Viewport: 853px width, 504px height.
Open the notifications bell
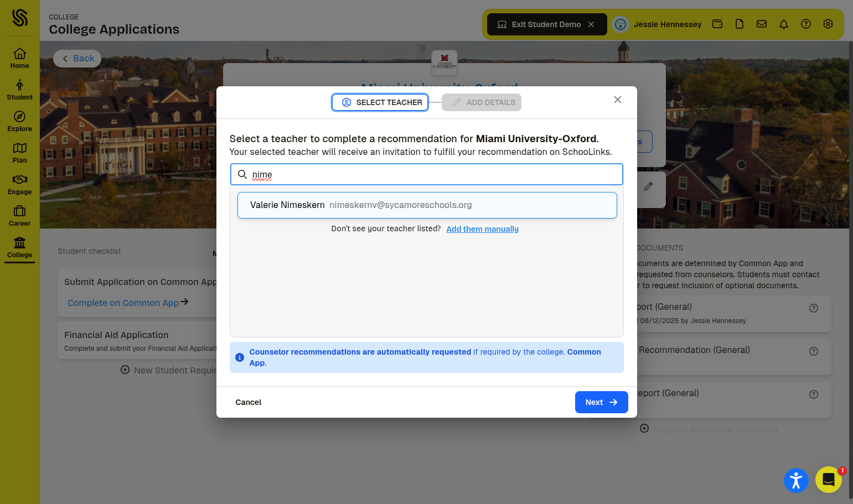(784, 24)
